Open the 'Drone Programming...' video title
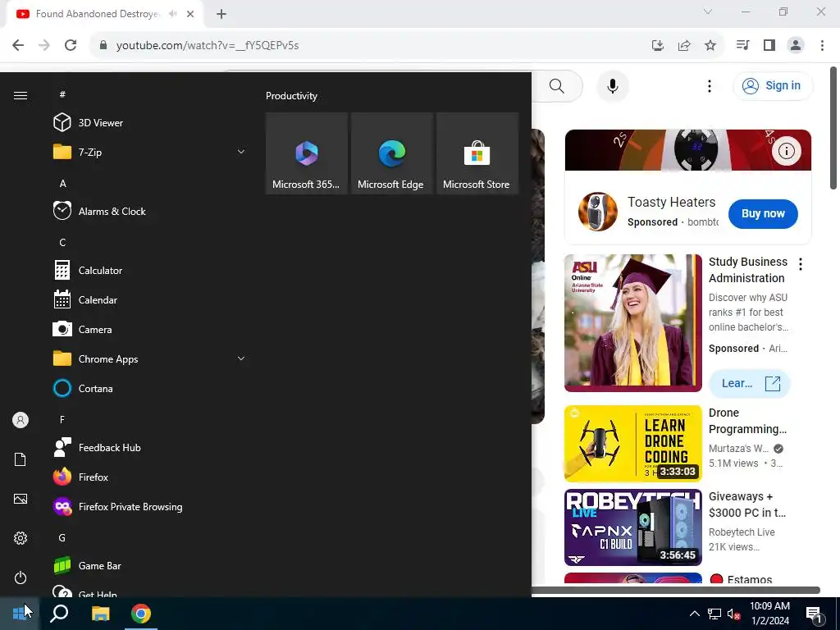The image size is (840, 630). pyautogui.click(x=747, y=421)
